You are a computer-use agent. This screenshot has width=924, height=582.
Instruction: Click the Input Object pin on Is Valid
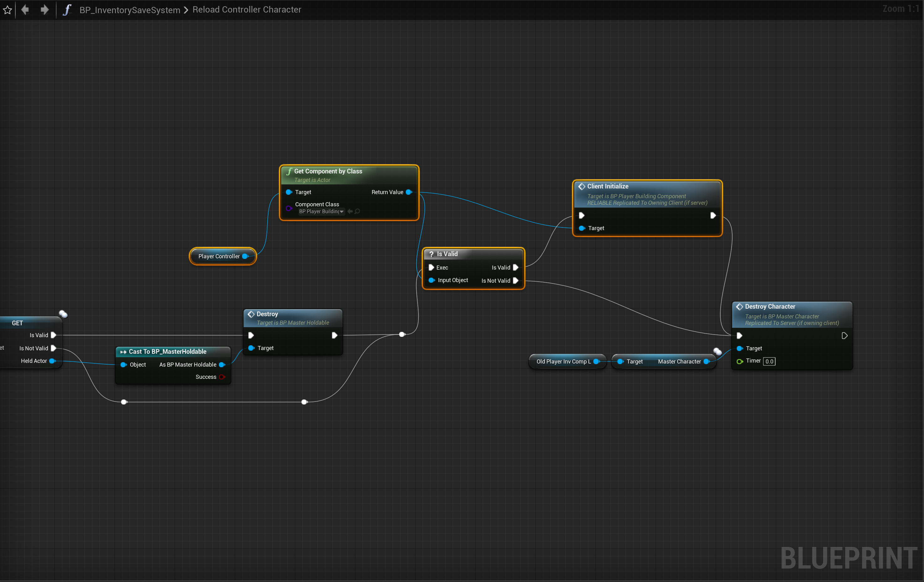(432, 280)
